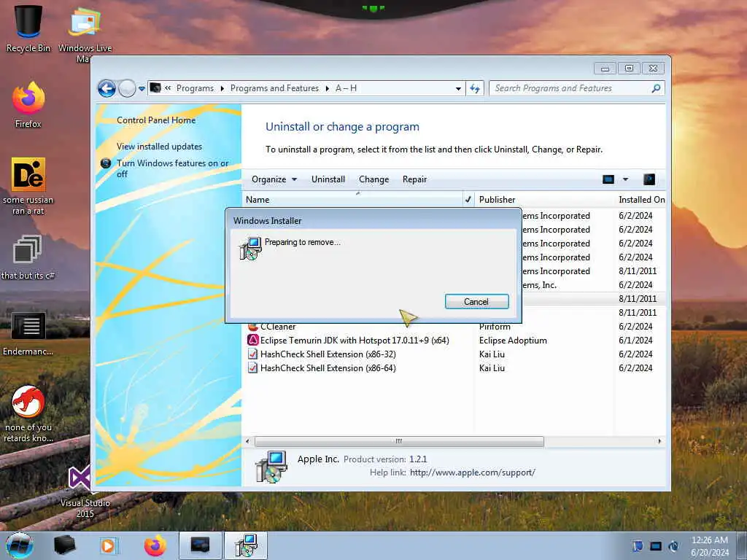Click Change in the toolbar
747x560 pixels.
(x=374, y=179)
